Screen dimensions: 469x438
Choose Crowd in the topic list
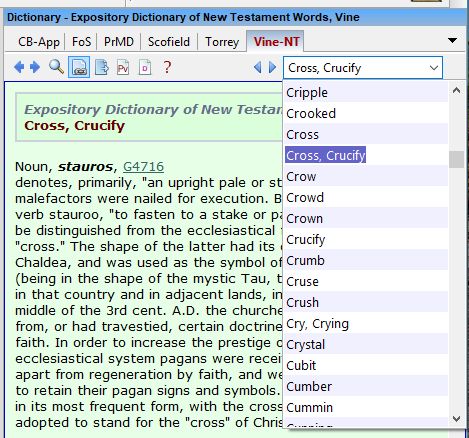tap(365, 198)
